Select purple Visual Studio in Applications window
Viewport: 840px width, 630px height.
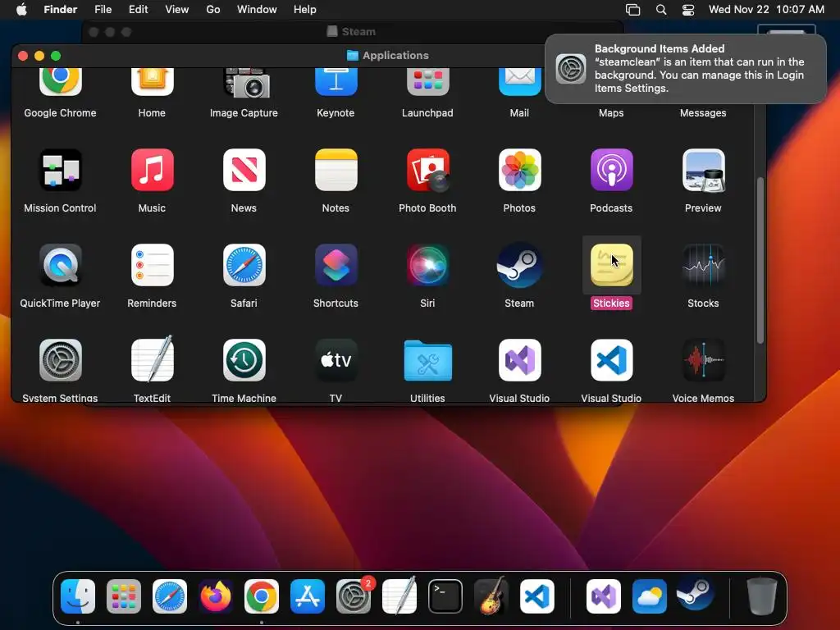click(519, 360)
